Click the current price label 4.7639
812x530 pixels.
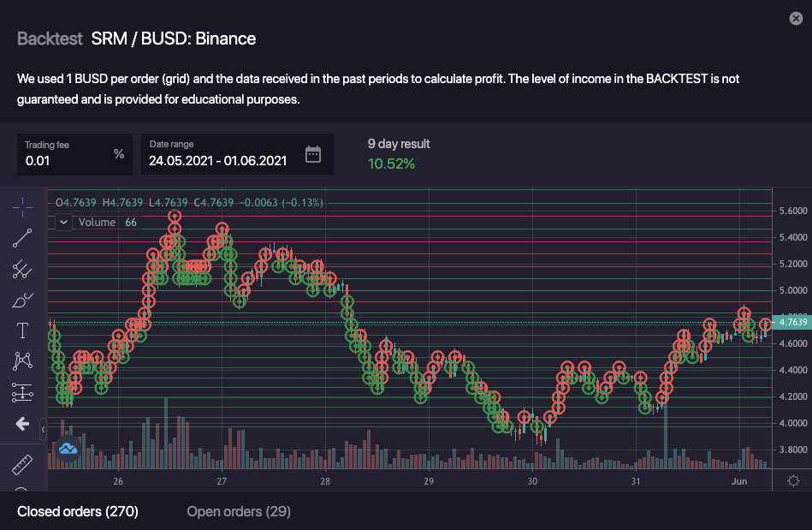[791, 323]
